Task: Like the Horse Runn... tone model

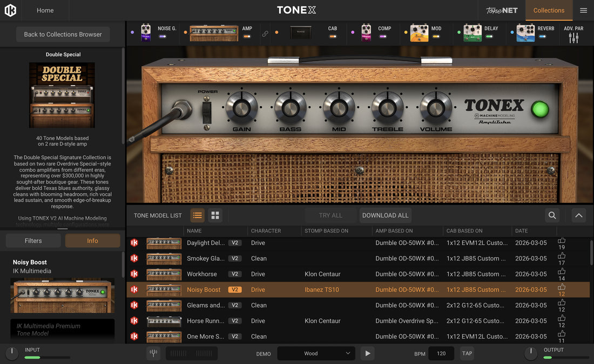Action: click(x=562, y=318)
